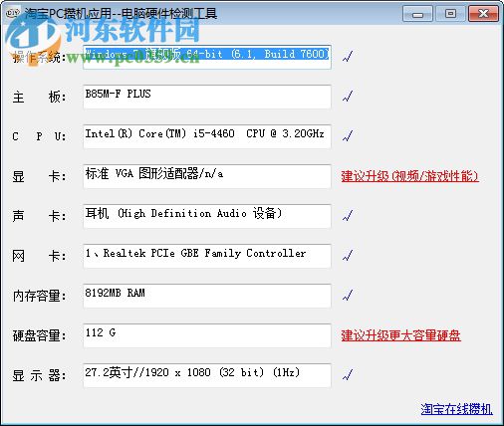Click the Windows 7 operating system field
Viewport: 504px width, 426px height.
coord(207,57)
